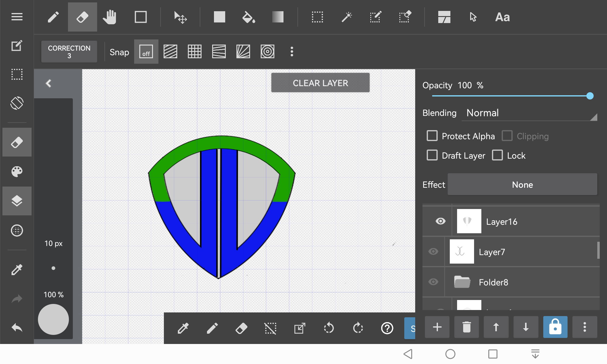Tap the redo arrow in left sidebar
The height and width of the screenshot is (364, 607).
[x=17, y=299]
